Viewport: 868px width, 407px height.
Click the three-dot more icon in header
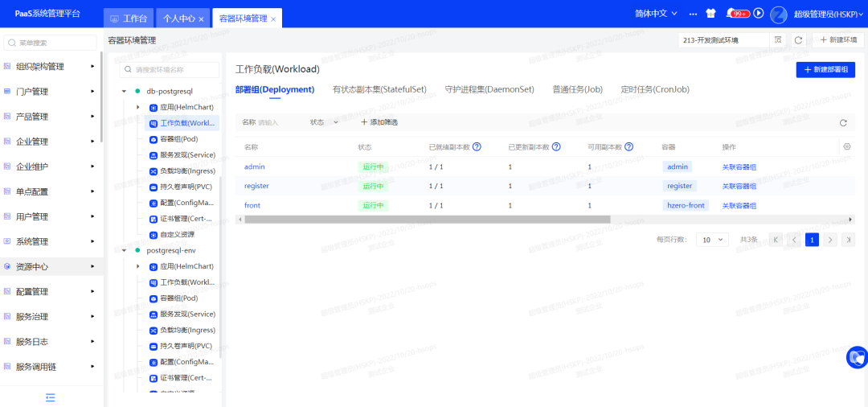[693, 14]
